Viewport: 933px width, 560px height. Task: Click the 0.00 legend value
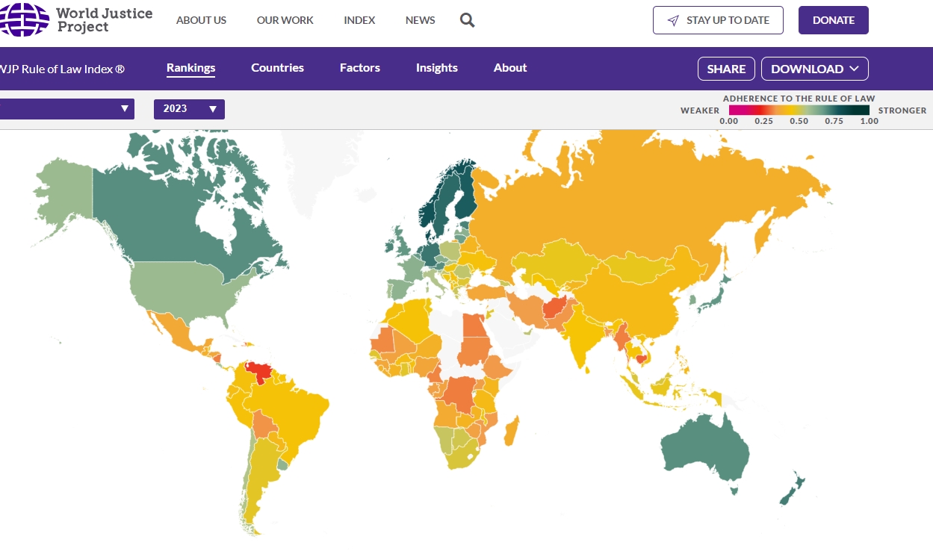pyautogui.click(x=728, y=121)
